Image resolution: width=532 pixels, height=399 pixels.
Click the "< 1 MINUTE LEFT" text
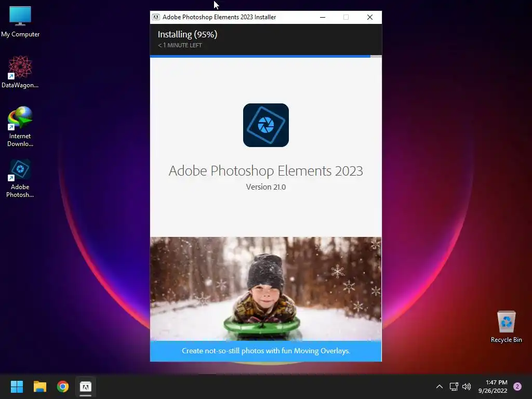(180, 45)
